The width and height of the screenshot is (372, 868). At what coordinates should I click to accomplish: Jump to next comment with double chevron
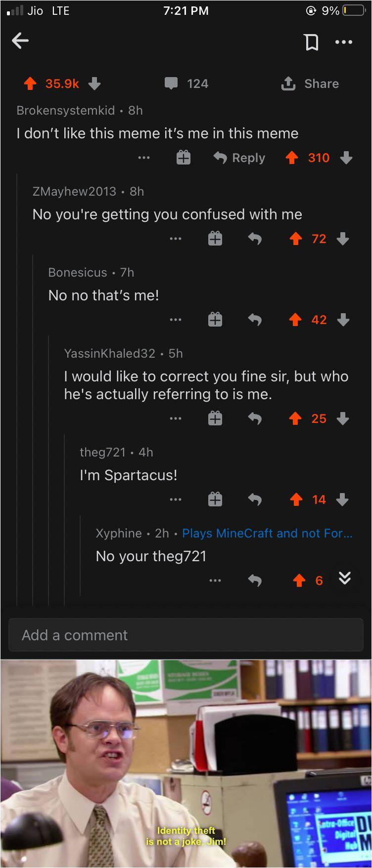345,578
